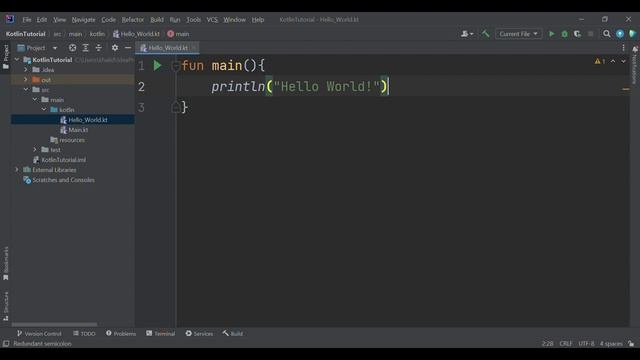Viewport: 640px width, 360px height.
Task: Open TODO tool window
Action: click(x=84, y=333)
